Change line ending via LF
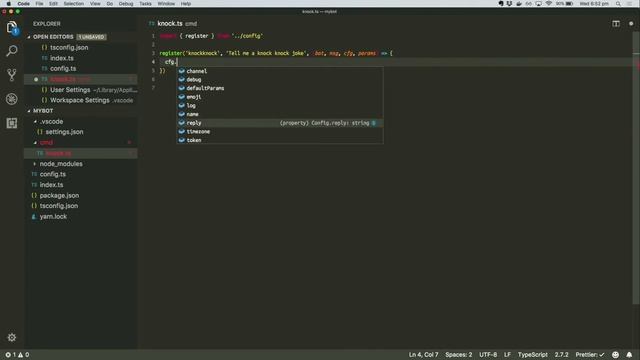The height and width of the screenshot is (360, 640). [x=507, y=355]
